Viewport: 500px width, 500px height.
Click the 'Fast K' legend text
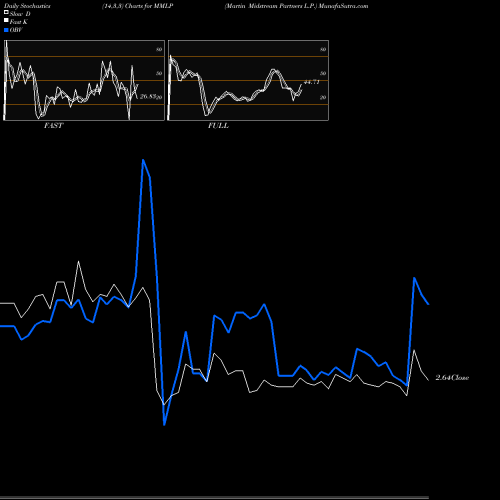(x=19, y=22)
